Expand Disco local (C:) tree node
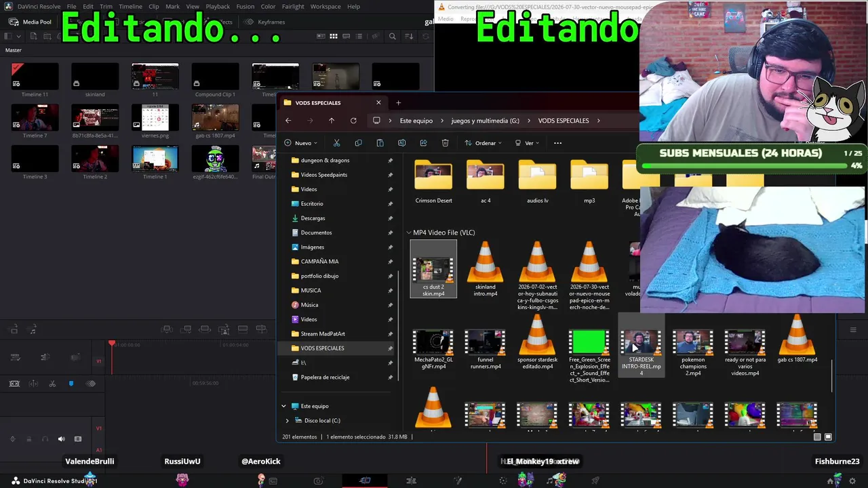 (287, 420)
